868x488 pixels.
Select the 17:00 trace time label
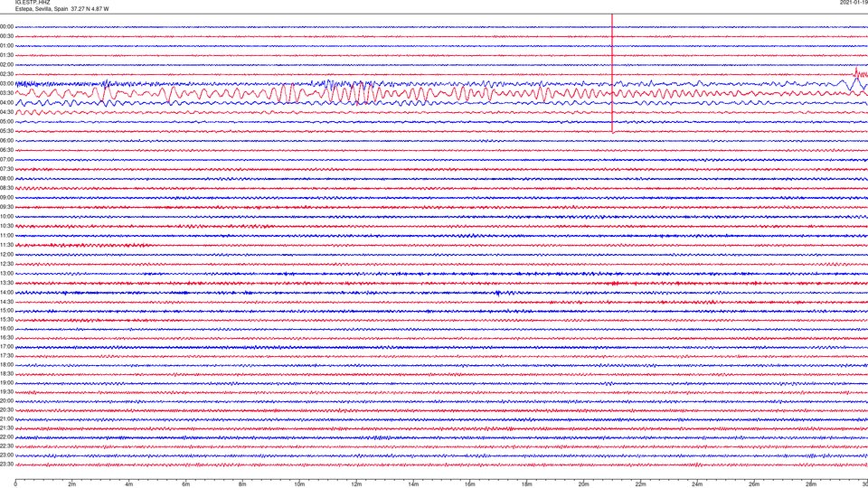pyautogui.click(x=6, y=347)
